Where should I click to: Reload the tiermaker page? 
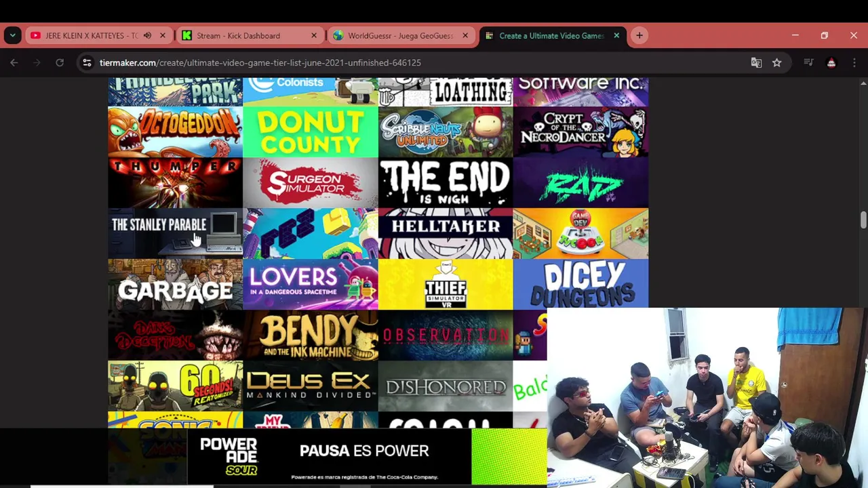60,62
